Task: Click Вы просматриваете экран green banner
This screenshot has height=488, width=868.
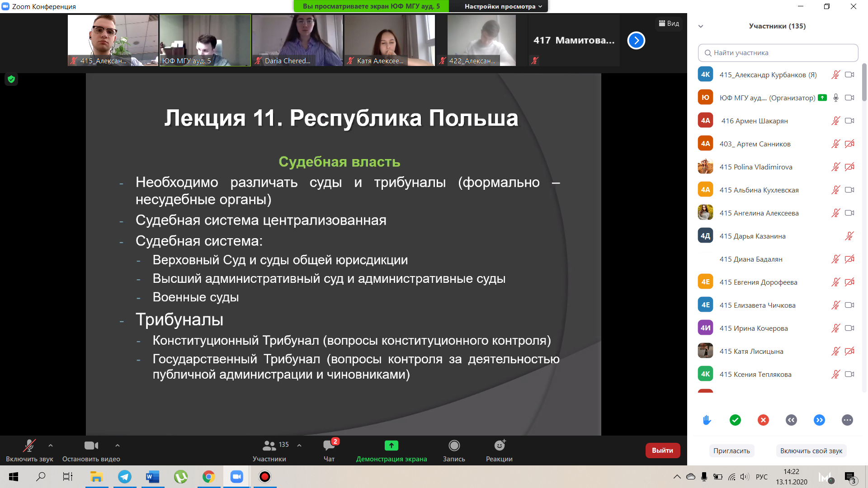Action: [371, 6]
